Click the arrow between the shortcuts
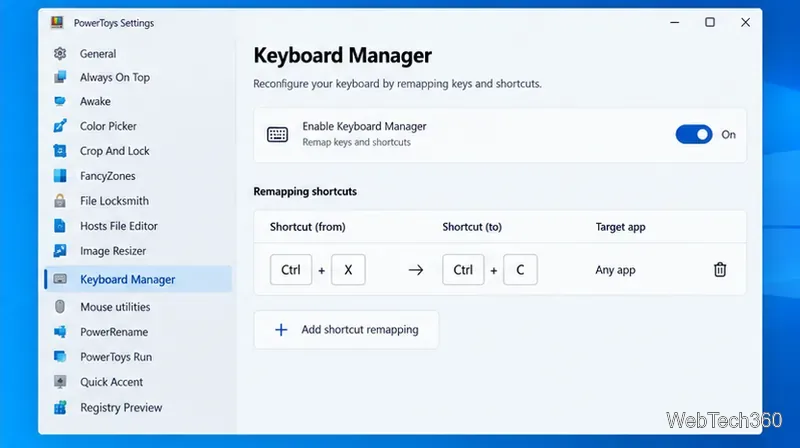The height and width of the screenshot is (448, 800). point(416,269)
